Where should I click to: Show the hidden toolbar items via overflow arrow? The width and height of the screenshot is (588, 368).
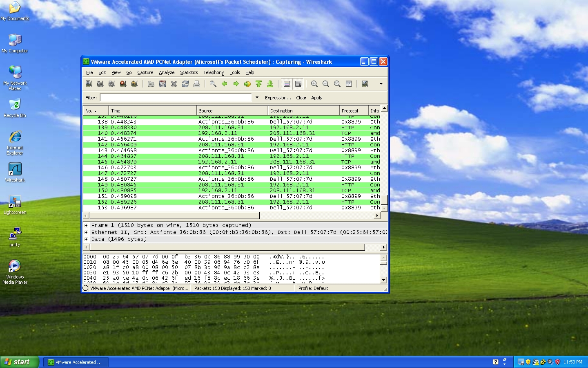(x=381, y=84)
